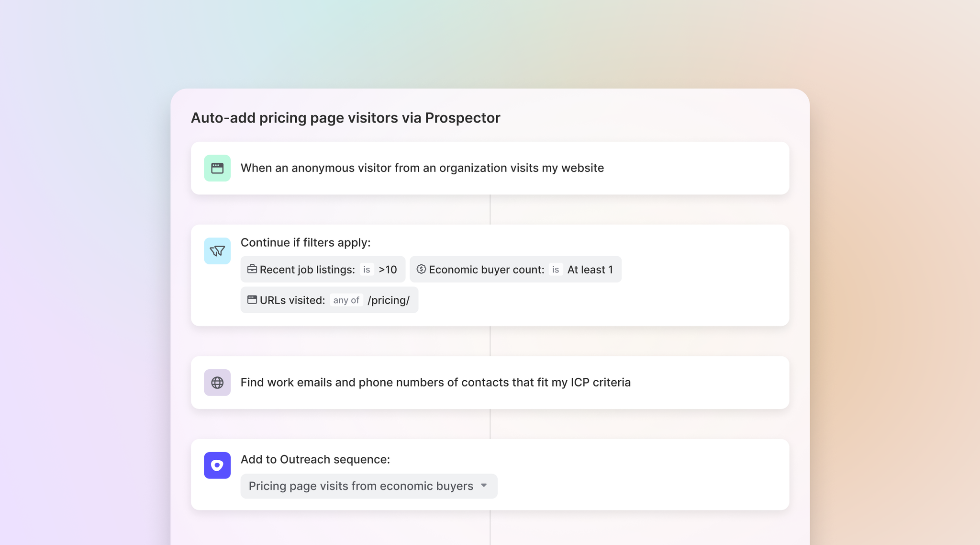Click the purple Outreach logo icon
980x545 pixels.
pos(217,466)
